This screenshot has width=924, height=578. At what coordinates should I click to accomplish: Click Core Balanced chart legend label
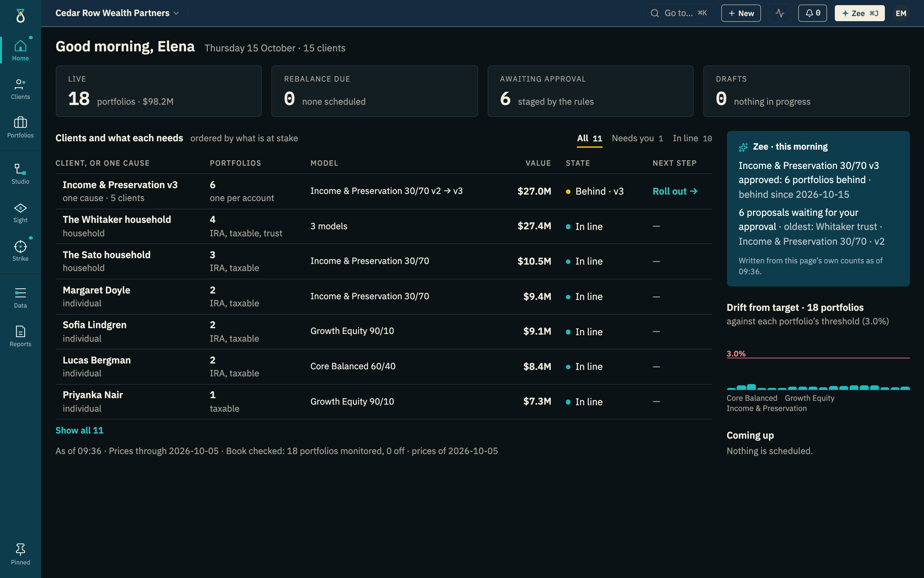pyautogui.click(x=752, y=398)
